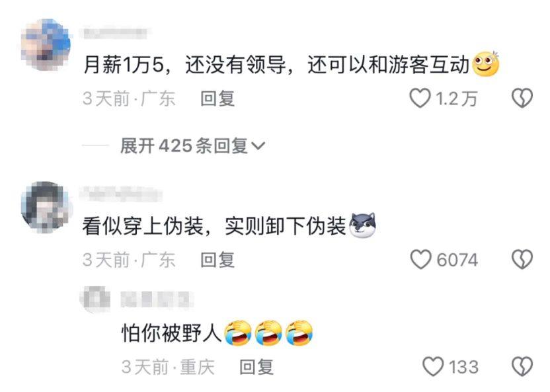Reply to the 怕你被野人 comment
Image resolution: width=550 pixels, height=392 pixels.
256,367
